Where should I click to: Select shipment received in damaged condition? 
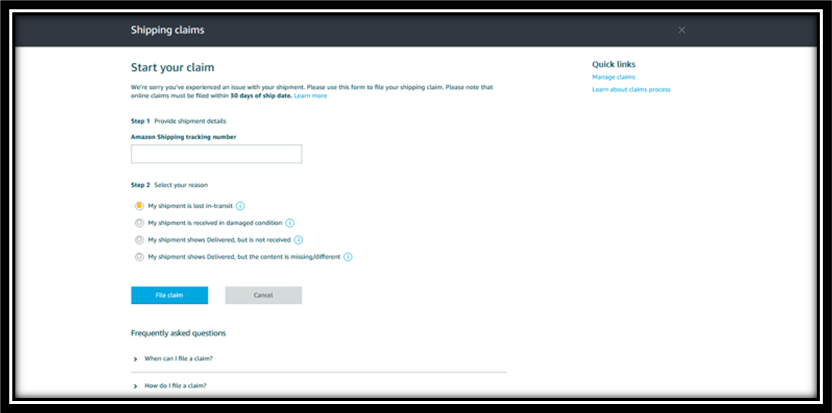pyautogui.click(x=139, y=223)
